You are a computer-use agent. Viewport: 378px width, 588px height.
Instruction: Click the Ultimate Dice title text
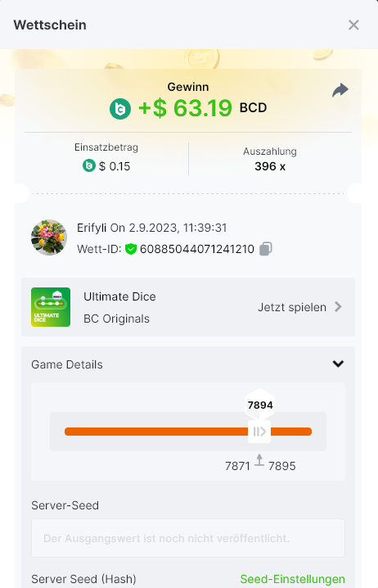[x=119, y=296]
